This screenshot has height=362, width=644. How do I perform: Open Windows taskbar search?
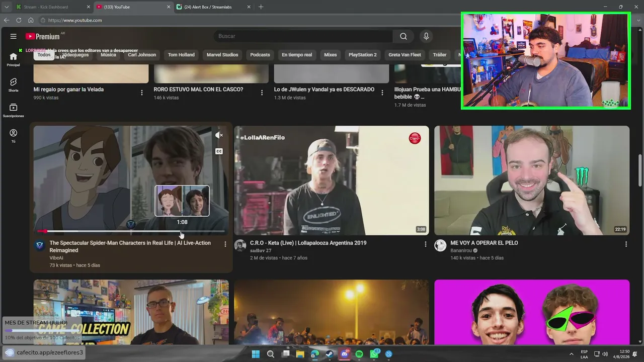tap(271, 354)
